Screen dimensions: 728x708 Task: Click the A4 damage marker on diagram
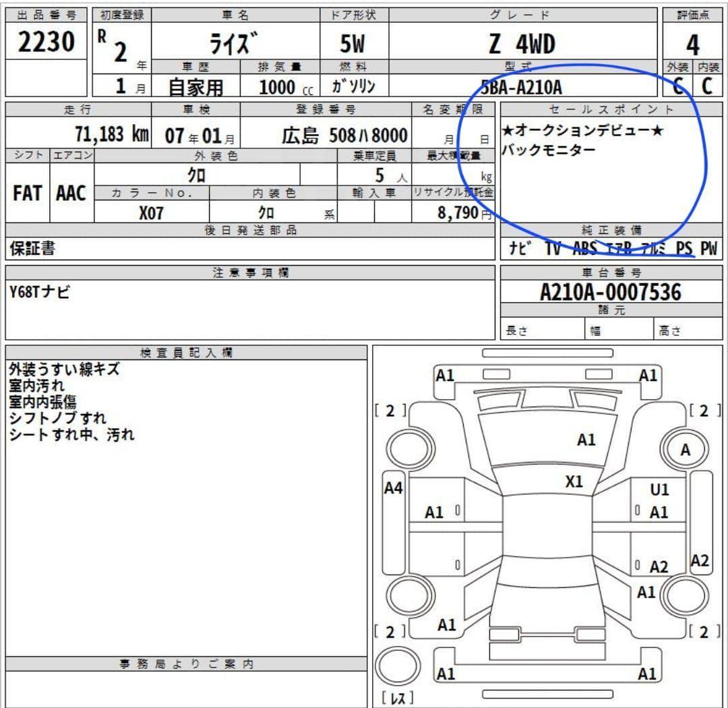(x=393, y=488)
